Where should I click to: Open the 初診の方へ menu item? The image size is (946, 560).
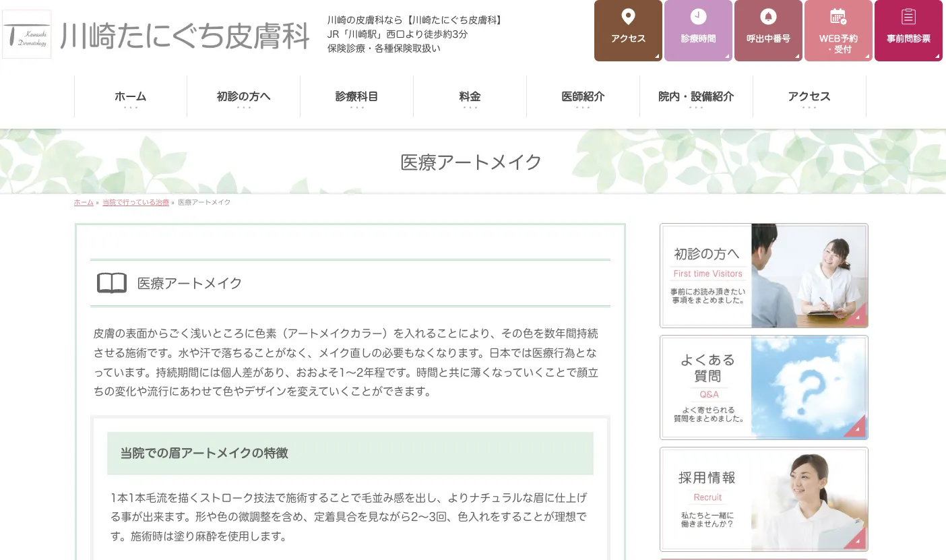[x=244, y=97]
